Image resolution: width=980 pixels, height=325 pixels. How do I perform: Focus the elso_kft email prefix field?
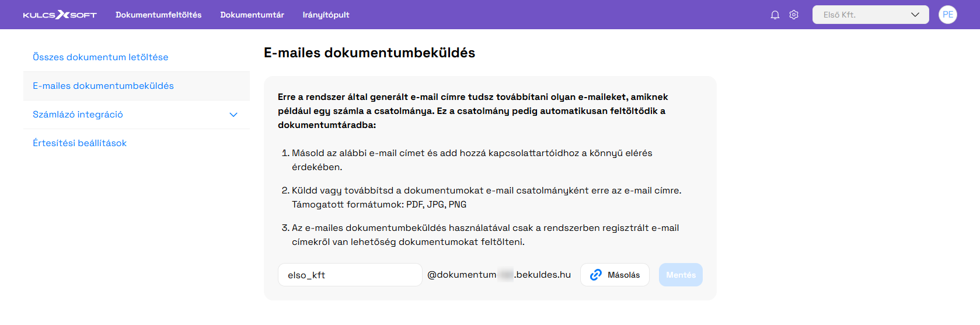pos(349,275)
